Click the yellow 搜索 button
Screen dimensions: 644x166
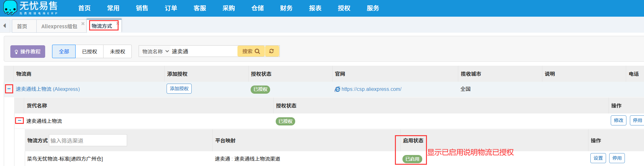click(251, 51)
